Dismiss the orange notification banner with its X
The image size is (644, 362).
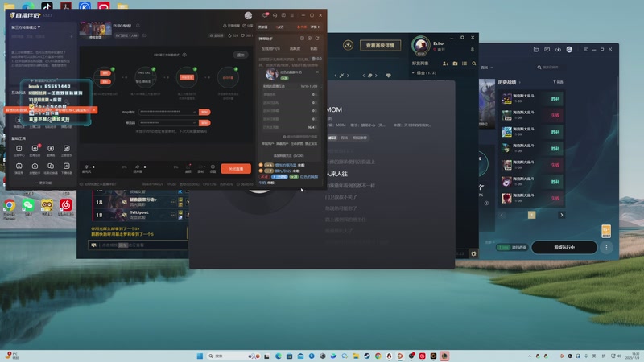[x=94, y=110]
